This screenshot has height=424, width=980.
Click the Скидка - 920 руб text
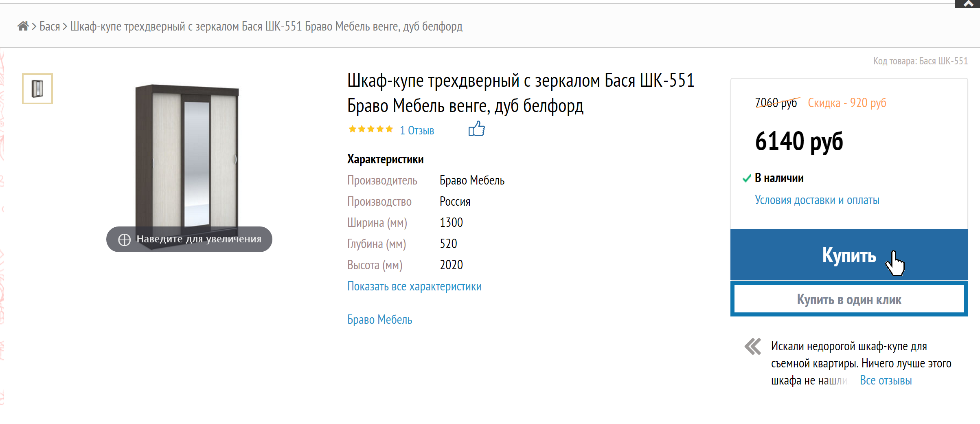(x=847, y=103)
